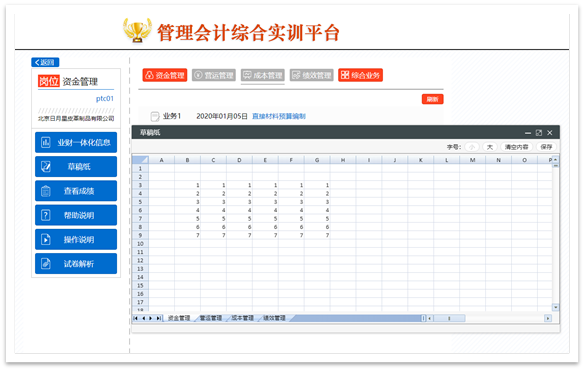Viewport: 584px width, 370px height.
Task: Open 操作说明 operation guide button
Action: [x=76, y=239]
